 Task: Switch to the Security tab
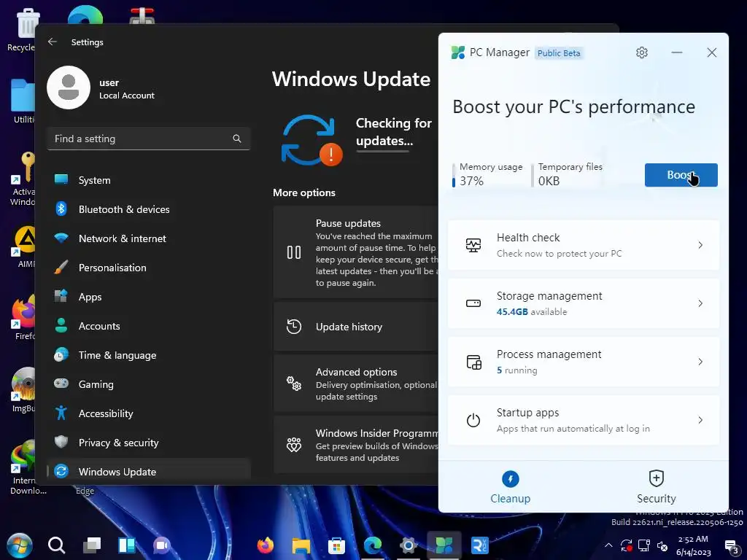[x=656, y=486]
